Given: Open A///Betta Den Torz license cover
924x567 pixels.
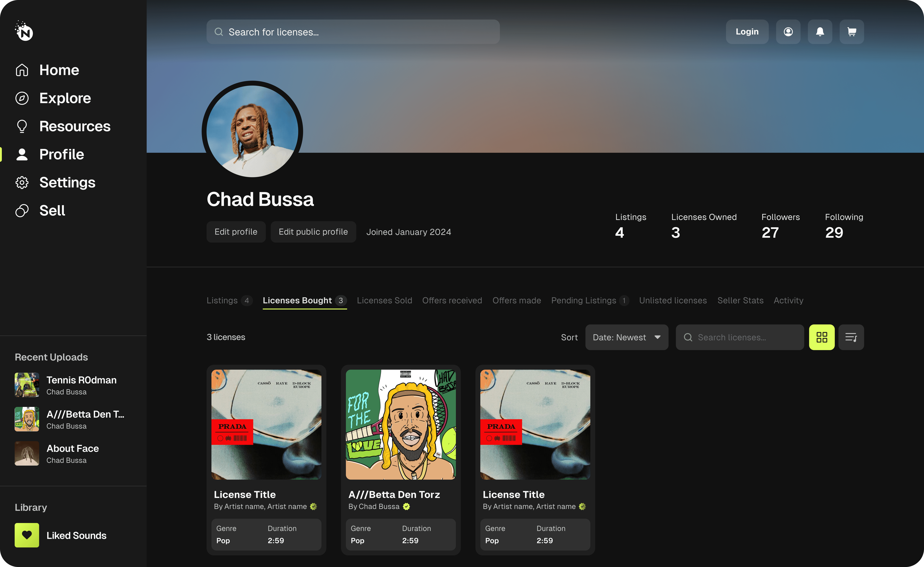Looking at the screenshot, I should 400,424.
